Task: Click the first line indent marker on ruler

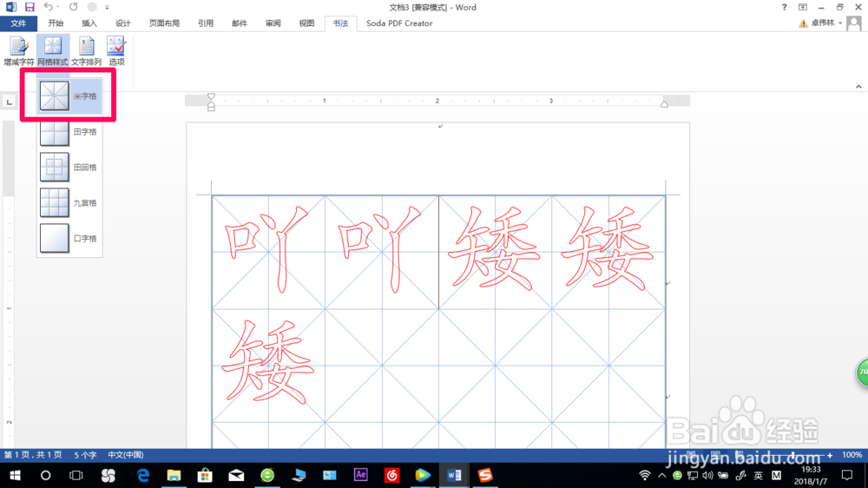Action: coord(211,97)
